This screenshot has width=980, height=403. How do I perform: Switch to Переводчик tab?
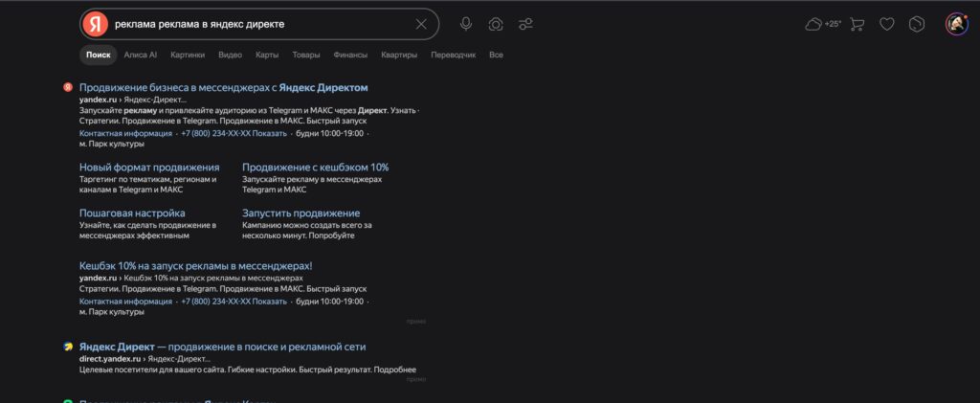(x=453, y=55)
